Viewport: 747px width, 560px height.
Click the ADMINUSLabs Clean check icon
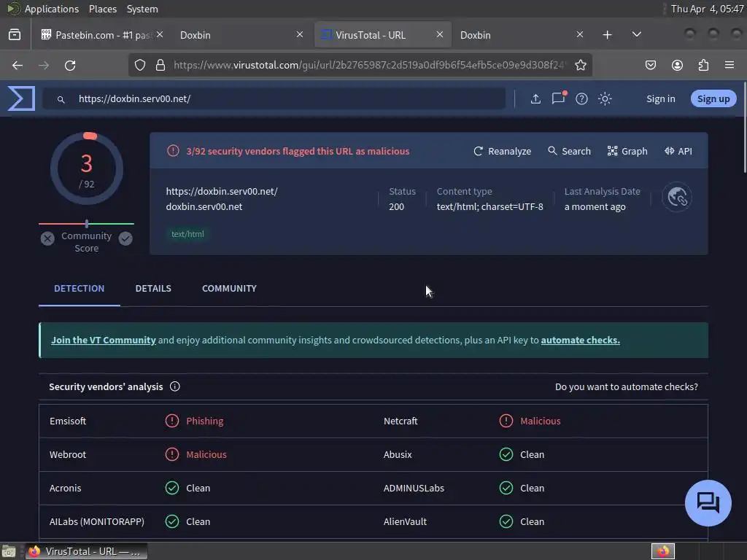click(506, 488)
